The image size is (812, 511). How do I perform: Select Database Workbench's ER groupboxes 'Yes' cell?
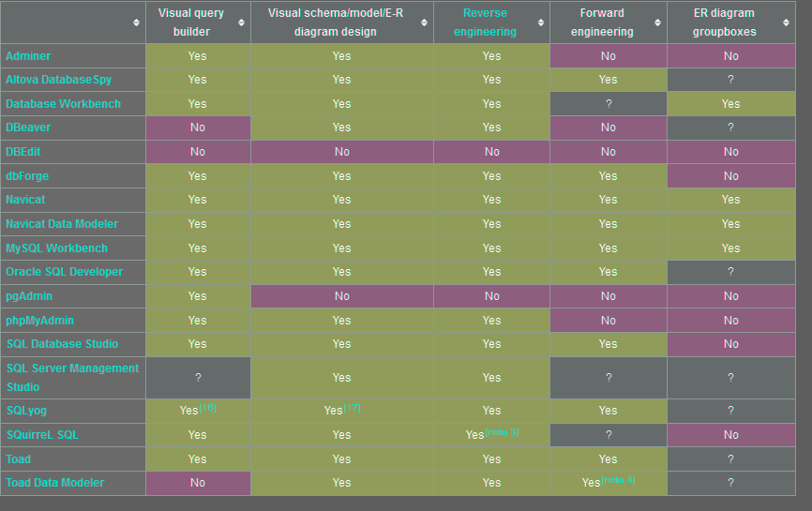(731, 104)
